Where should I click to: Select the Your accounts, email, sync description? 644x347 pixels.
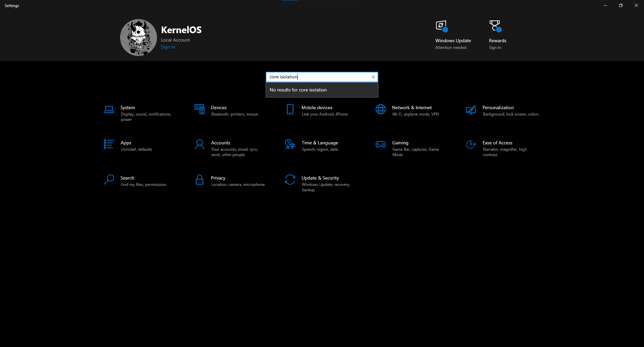235,152
